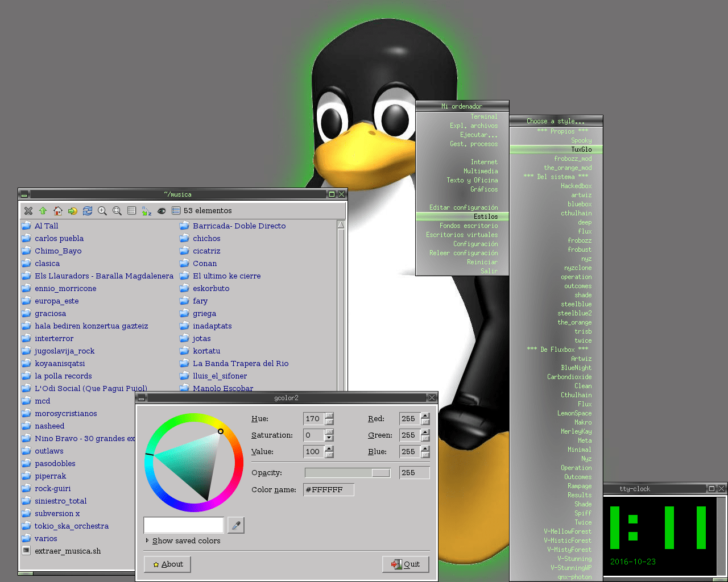Click the Home icon in the file manager toolbar
This screenshot has width=728, height=582.
58,211
